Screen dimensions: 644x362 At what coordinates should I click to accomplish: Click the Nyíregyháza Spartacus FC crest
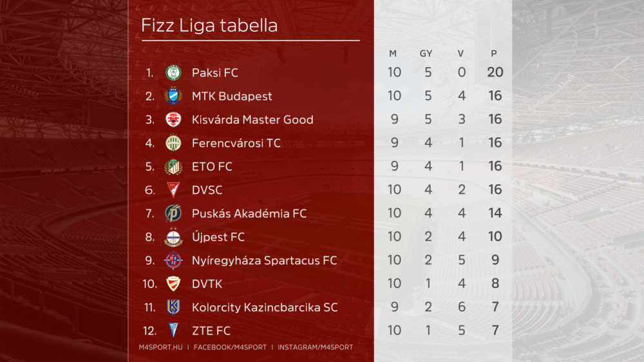173,260
